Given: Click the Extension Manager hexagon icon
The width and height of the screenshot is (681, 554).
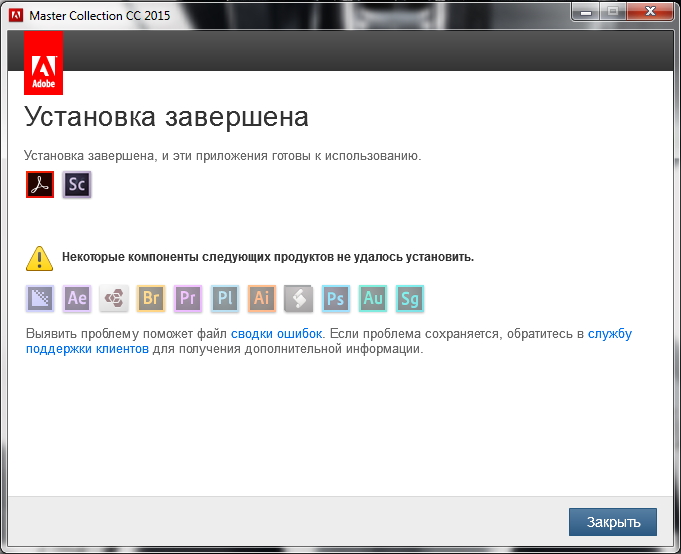Looking at the screenshot, I should click(x=114, y=298).
